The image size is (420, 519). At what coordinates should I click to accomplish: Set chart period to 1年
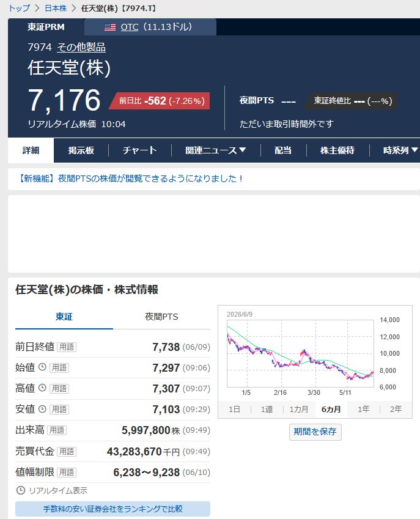coord(363,409)
